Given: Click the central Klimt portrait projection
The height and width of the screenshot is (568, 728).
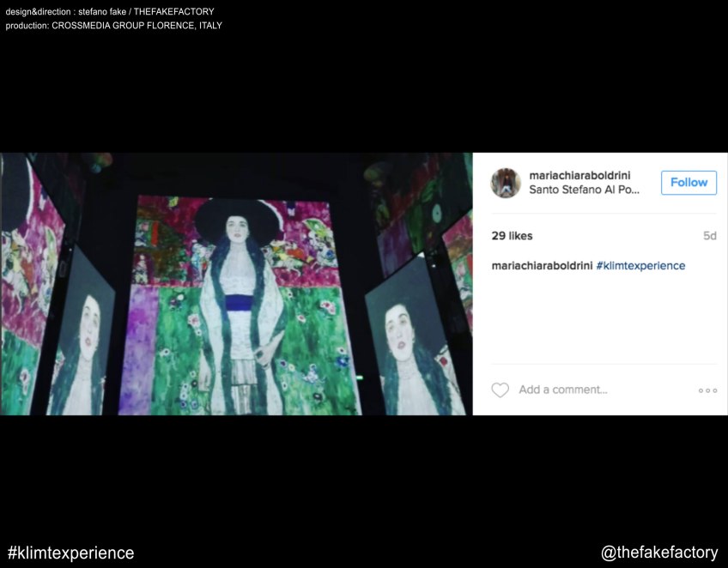Looking at the screenshot, I should [240, 305].
